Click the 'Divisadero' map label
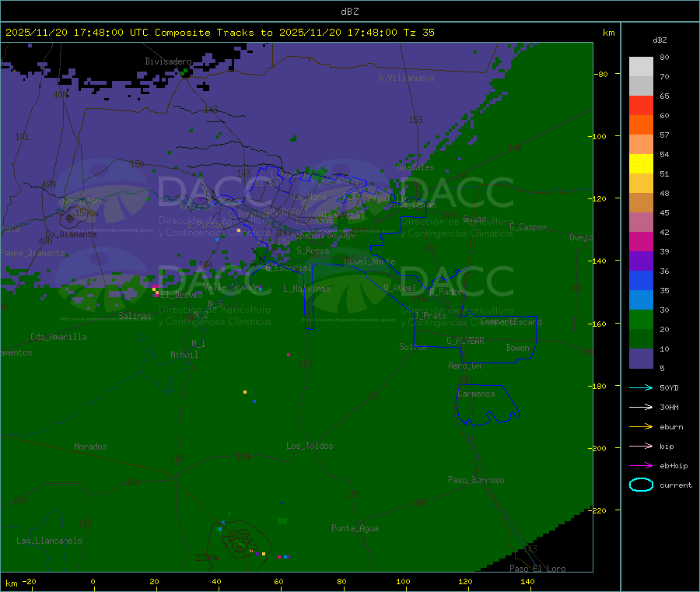This screenshot has height=592, width=700. 168,61
